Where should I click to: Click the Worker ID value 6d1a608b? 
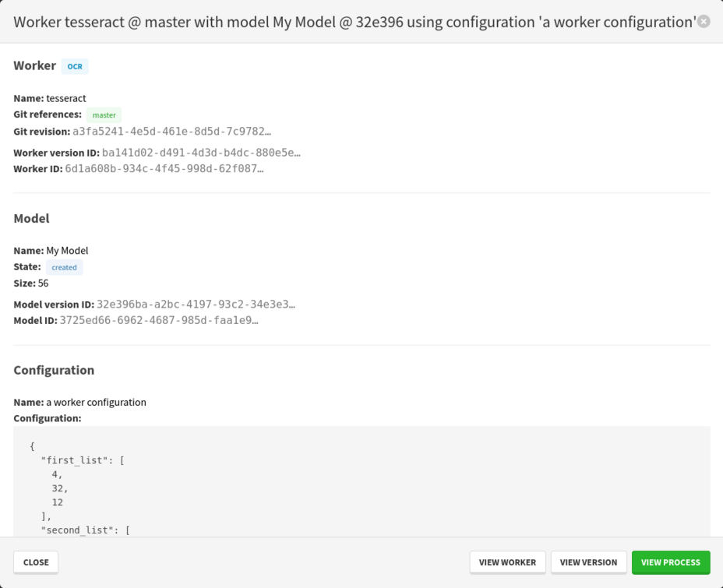click(x=164, y=168)
